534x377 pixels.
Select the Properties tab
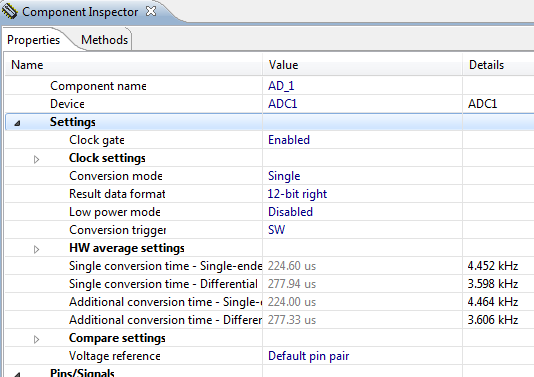tap(33, 40)
